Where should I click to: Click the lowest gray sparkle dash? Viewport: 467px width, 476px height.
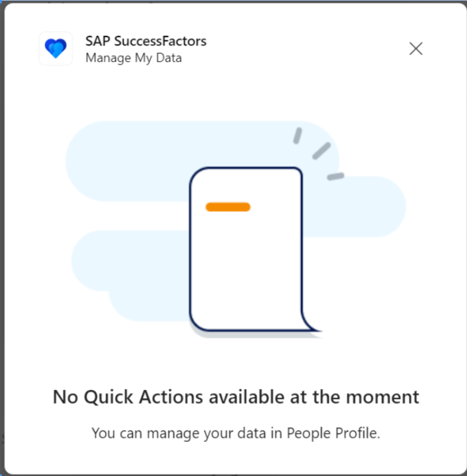pos(335,176)
